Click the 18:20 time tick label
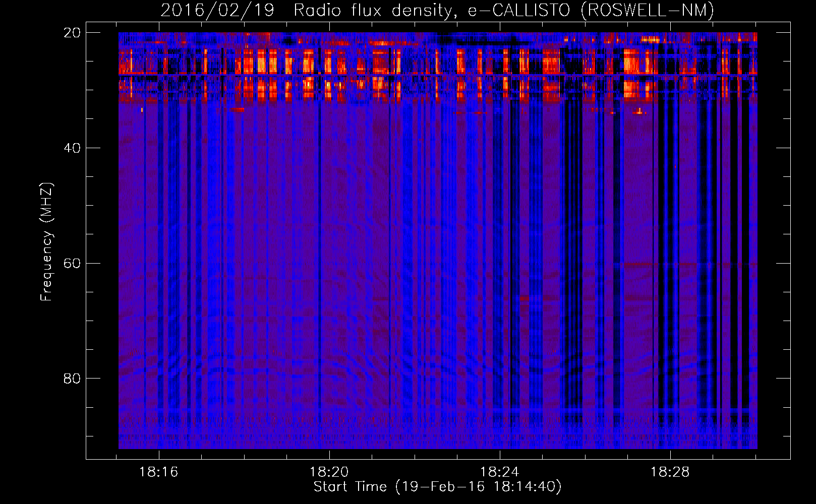 tap(329, 472)
